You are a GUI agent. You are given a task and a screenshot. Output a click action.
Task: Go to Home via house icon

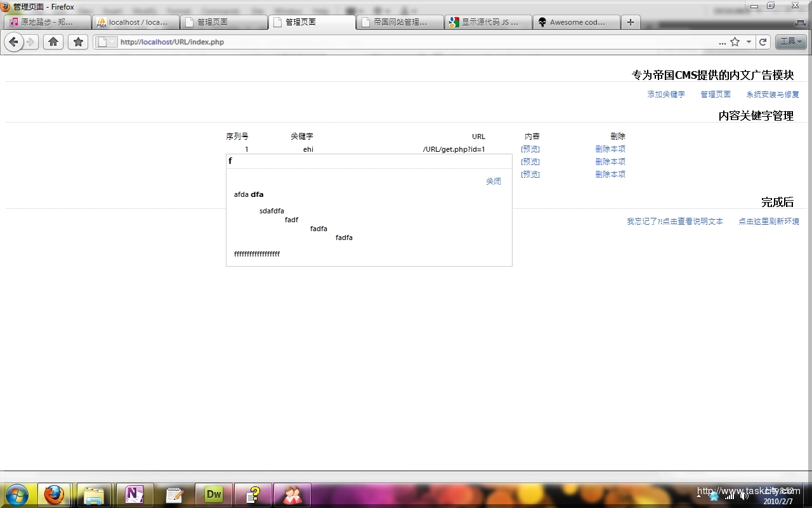(53, 42)
